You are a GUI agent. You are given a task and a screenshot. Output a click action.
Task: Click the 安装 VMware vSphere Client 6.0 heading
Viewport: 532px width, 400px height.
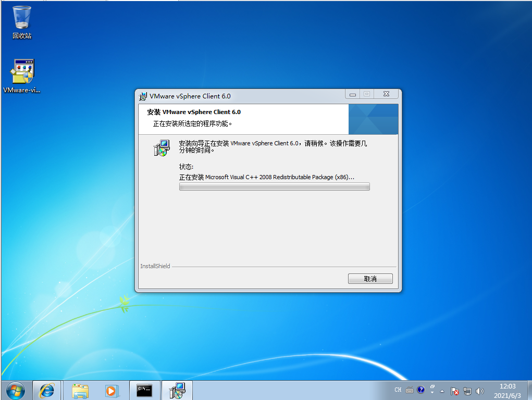click(194, 112)
